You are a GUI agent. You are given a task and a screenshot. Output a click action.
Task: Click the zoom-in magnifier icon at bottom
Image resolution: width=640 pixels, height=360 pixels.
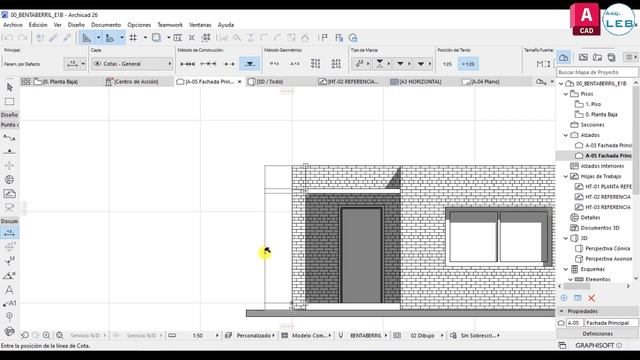click(x=47, y=336)
